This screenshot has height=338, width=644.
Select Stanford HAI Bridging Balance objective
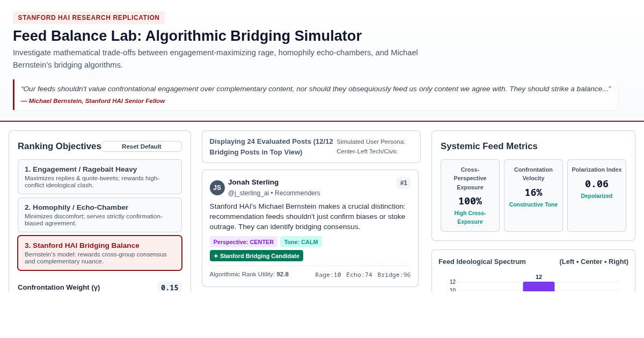100,253
